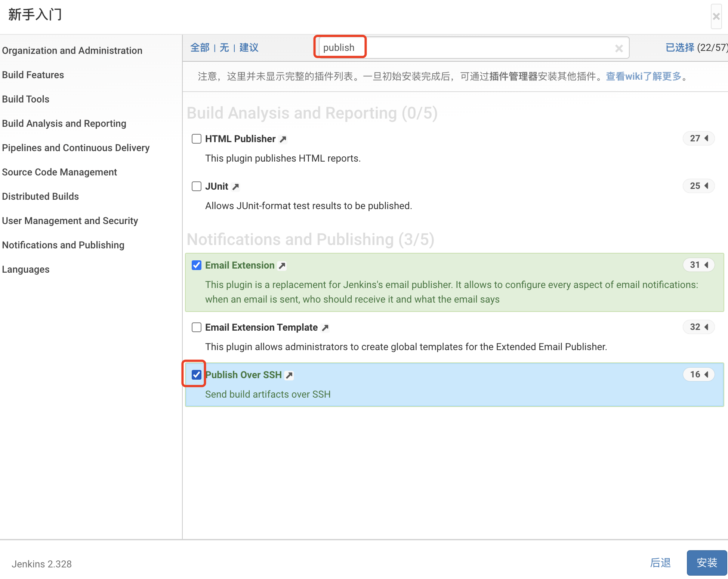Check the Email Extension Template checkbox

[x=197, y=327]
